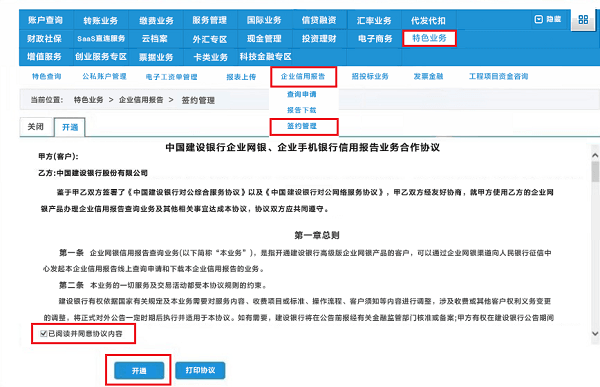Open 云档案 menu
The height and width of the screenshot is (387, 600).
(x=155, y=39)
